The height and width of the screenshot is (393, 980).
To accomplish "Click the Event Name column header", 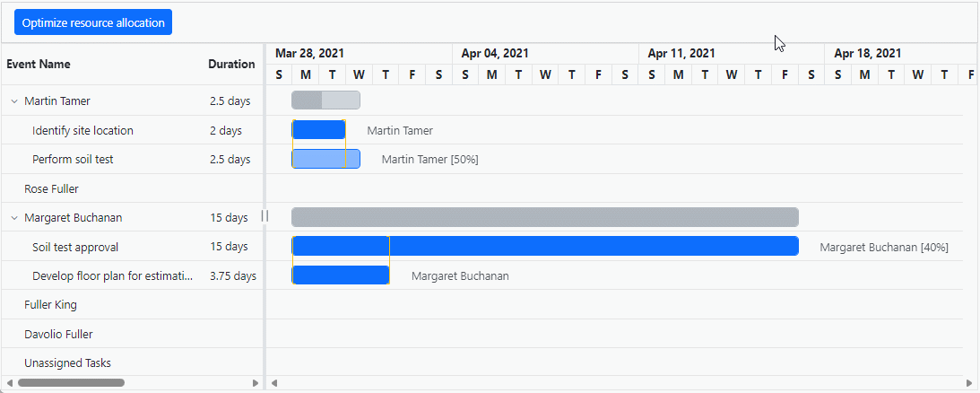I will (39, 65).
